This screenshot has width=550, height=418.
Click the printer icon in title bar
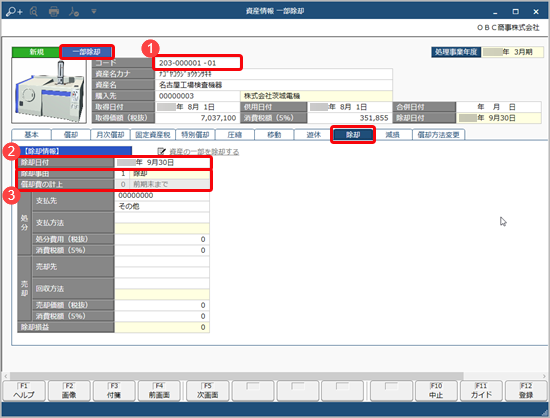pyautogui.click(x=54, y=11)
